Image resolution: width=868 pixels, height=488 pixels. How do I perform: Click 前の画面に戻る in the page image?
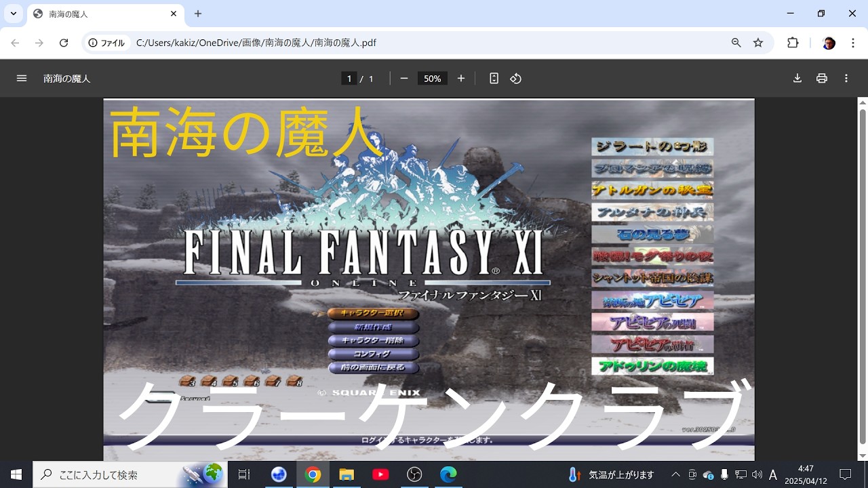pos(373,368)
